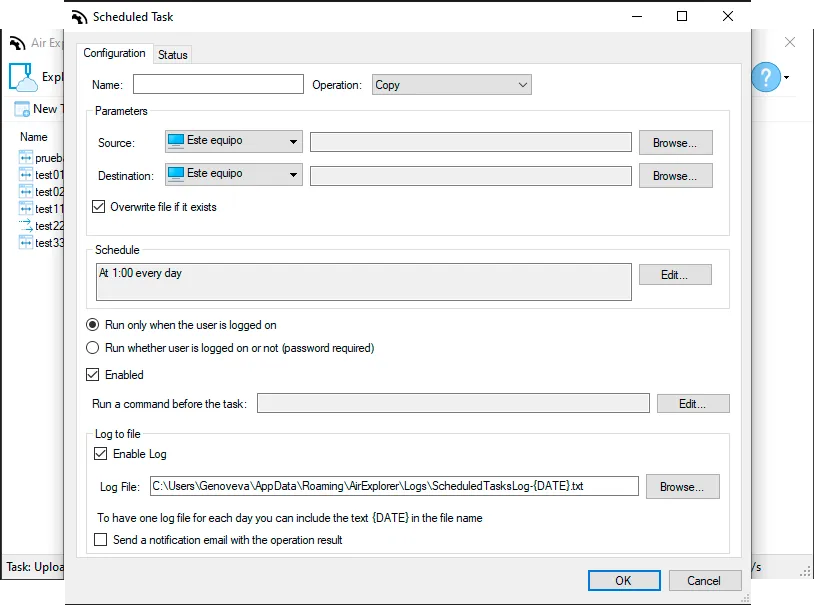
Task: Toggle the Enable Log checkbox
Action: (101, 454)
